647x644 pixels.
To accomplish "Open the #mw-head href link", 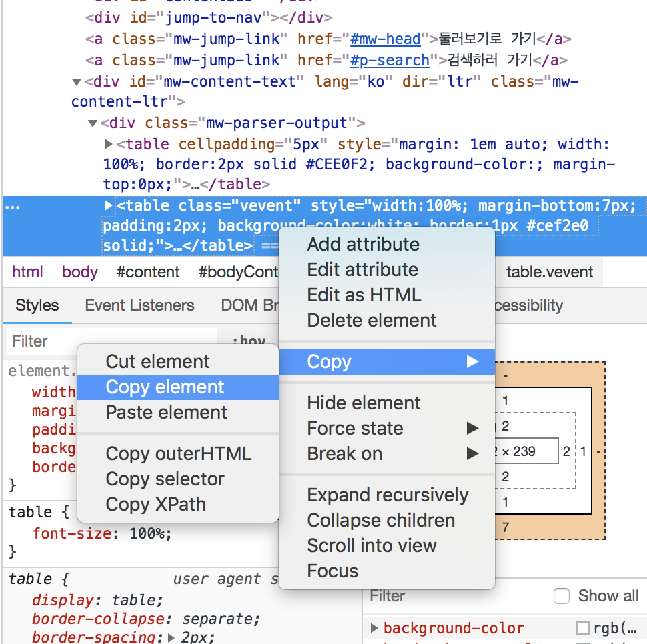I will (386, 39).
